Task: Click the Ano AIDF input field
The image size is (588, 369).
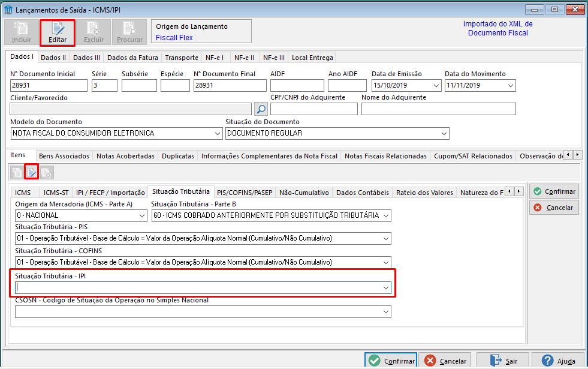Action: 347,86
